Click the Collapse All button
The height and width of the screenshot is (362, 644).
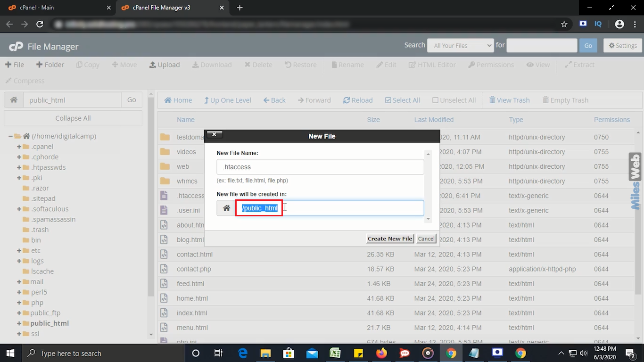(73, 118)
